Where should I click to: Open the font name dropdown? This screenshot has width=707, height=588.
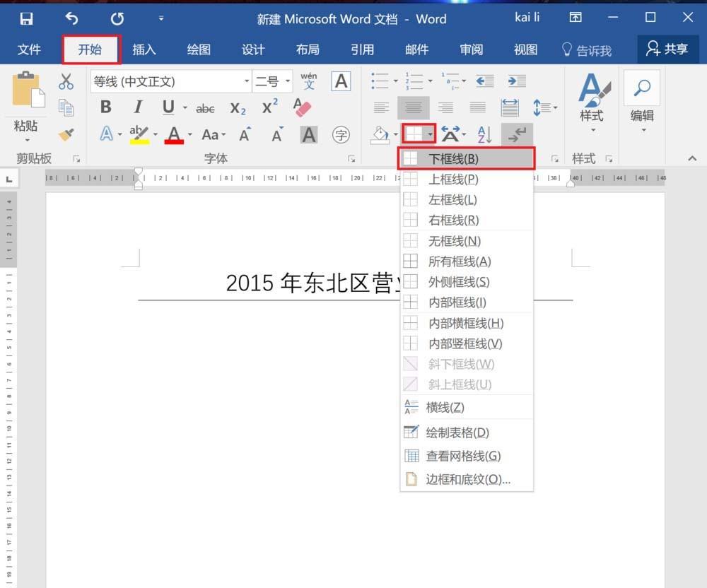click(x=246, y=81)
